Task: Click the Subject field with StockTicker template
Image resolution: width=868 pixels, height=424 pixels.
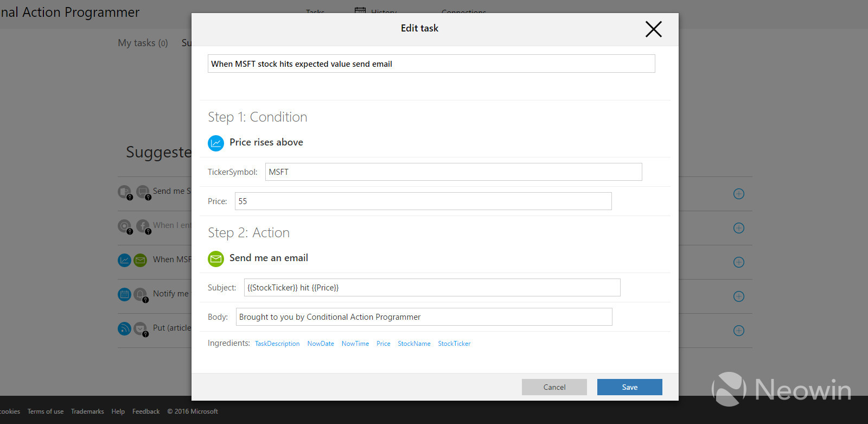Action: click(432, 287)
